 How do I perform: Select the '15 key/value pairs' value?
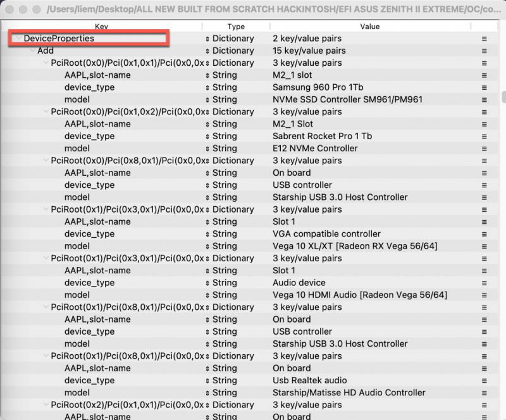click(x=309, y=51)
